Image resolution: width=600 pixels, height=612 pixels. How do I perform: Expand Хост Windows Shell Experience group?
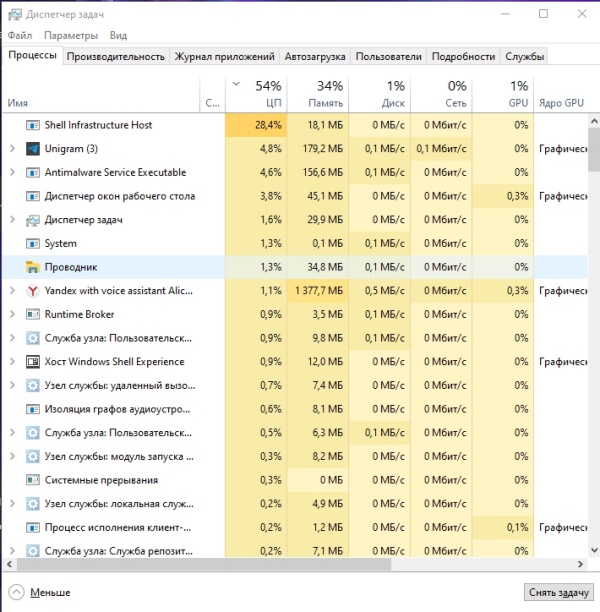[12, 362]
